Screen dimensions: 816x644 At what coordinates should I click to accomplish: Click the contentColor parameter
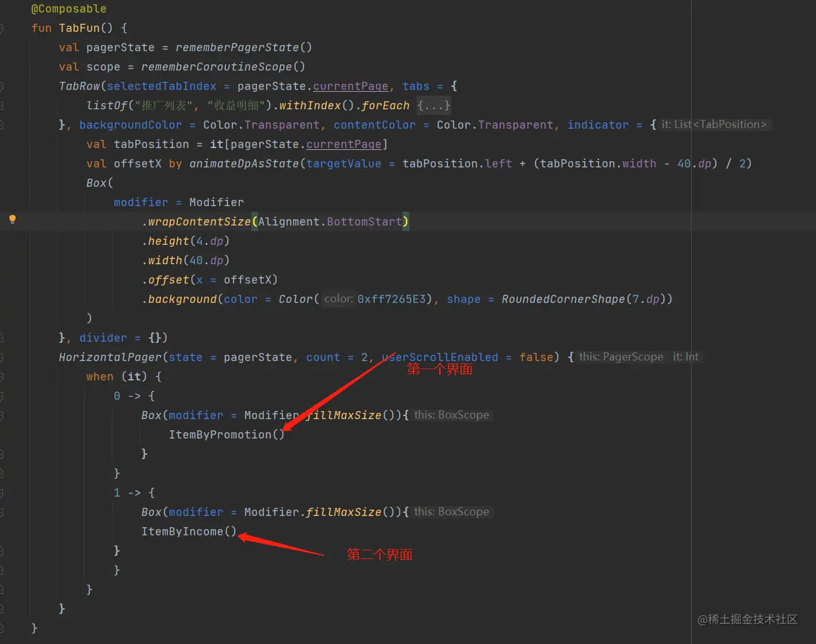[x=374, y=125]
